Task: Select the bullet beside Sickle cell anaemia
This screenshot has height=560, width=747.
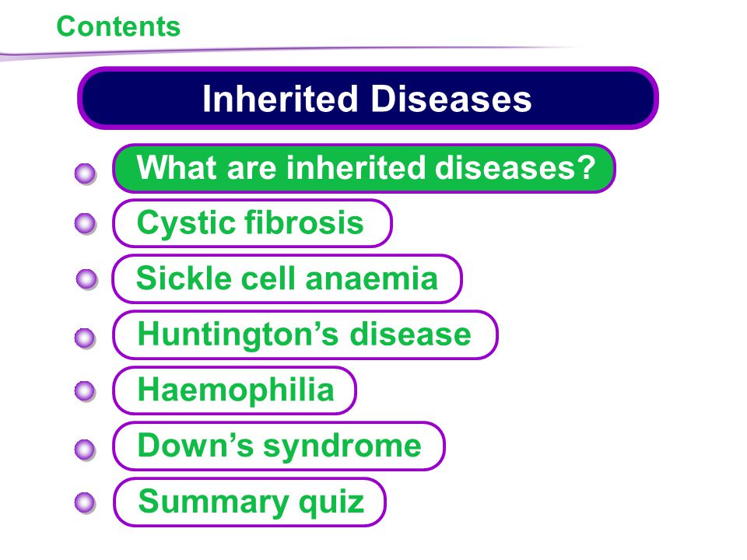Action: (86, 279)
